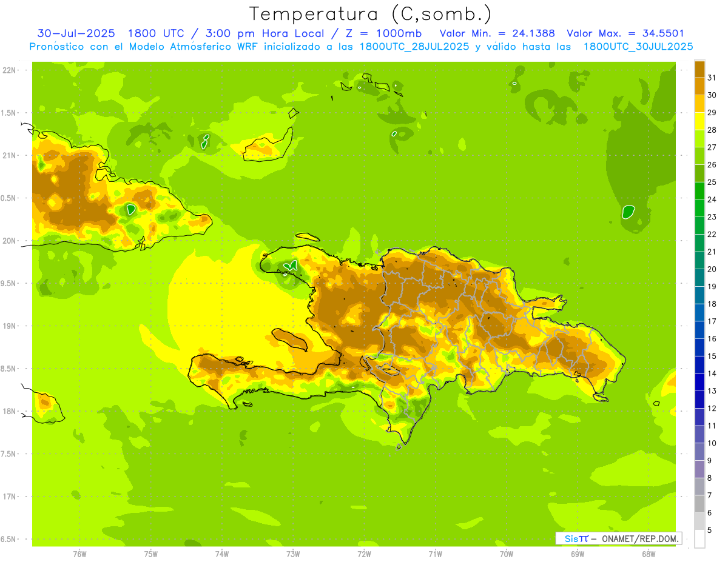Click the Gonâve island outline west of Haiti
This screenshot has width=728, height=562.
[x=290, y=340]
